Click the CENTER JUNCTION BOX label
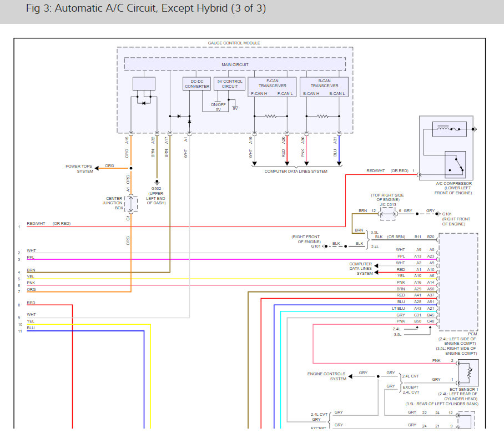This screenshot has height=448, width=504. click(x=113, y=203)
